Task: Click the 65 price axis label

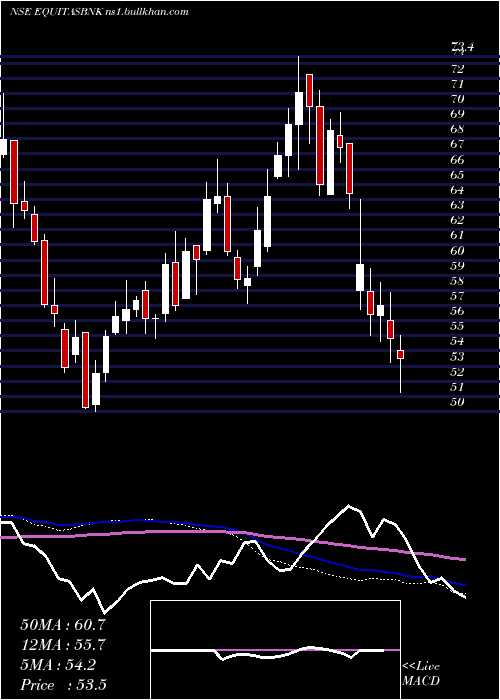Action: coord(457,175)
